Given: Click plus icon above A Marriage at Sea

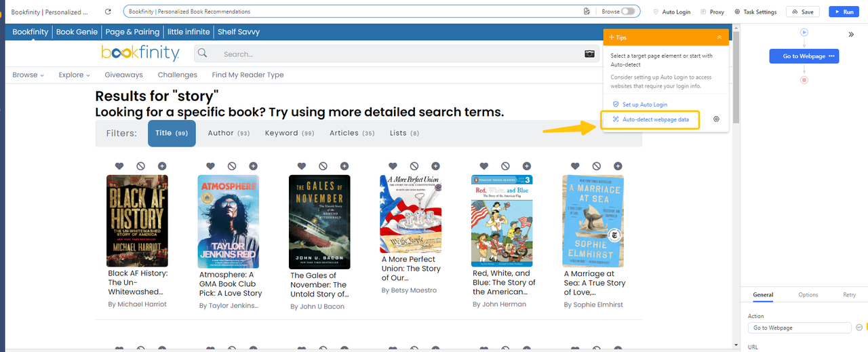Looking at the screenshot, I should [x=618, y=165].
